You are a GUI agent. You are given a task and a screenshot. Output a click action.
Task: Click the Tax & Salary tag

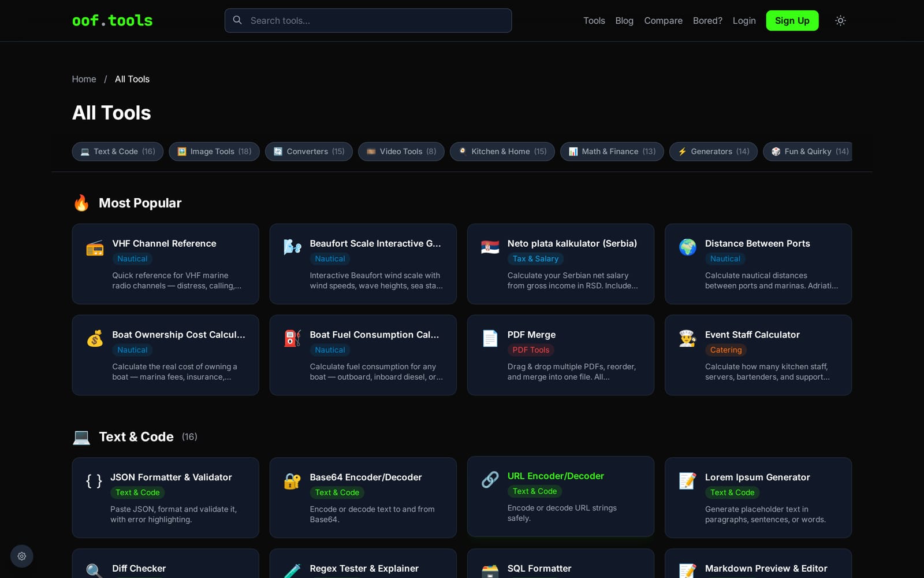pyautogui.click(x=535, y=259)
